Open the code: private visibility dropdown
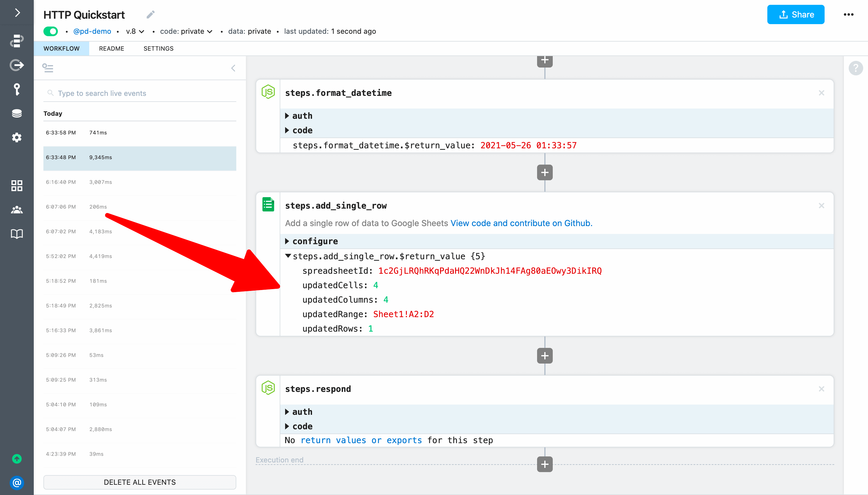 point(186,31)
